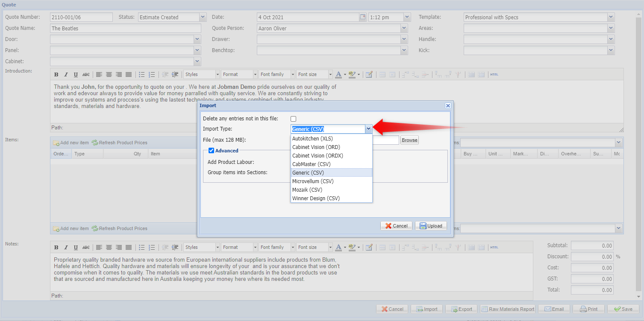The image size is (644, 321).
Task: Click the Bold icon in Introduction toolbar
Action: click(56, 74)
